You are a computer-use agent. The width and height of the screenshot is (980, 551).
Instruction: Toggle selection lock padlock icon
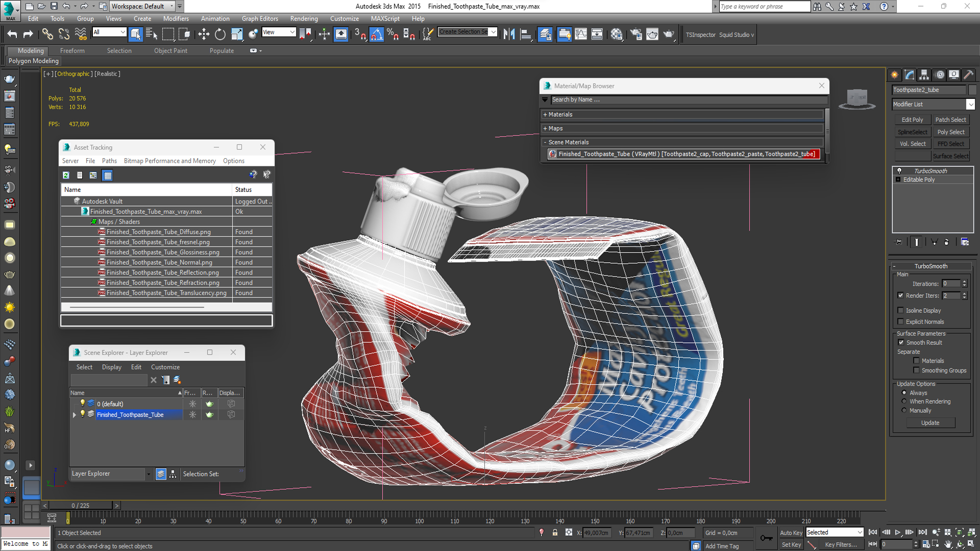point(555,533)
